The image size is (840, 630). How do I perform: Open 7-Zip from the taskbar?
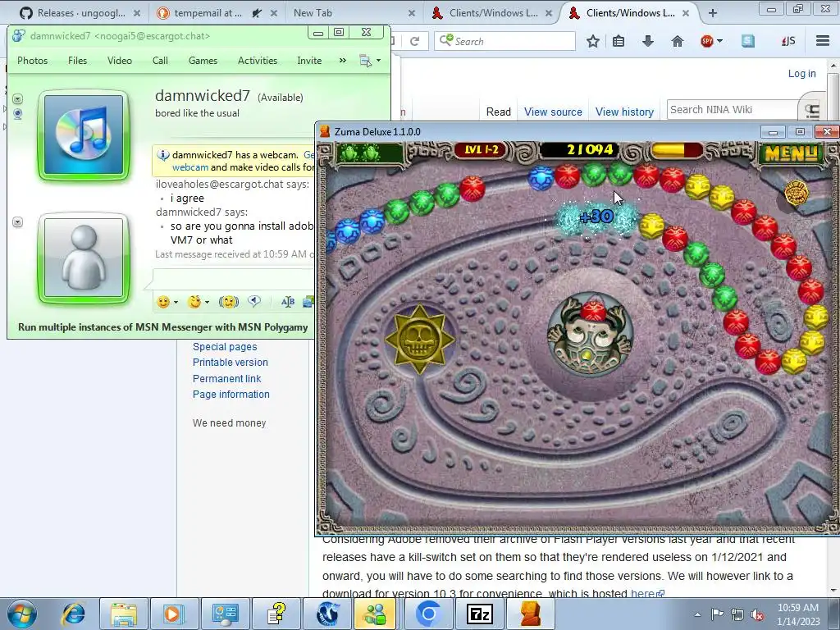(x=479, y=614)
